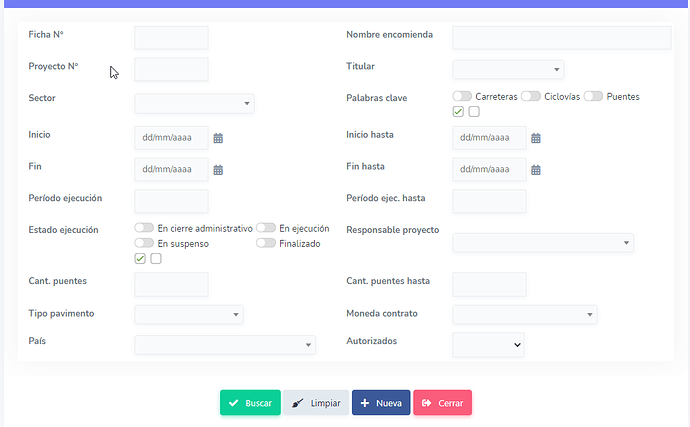Viewport: 690px width, 427px height.
Task: Focus the Período ejec. hasta input
Action: 489,201
